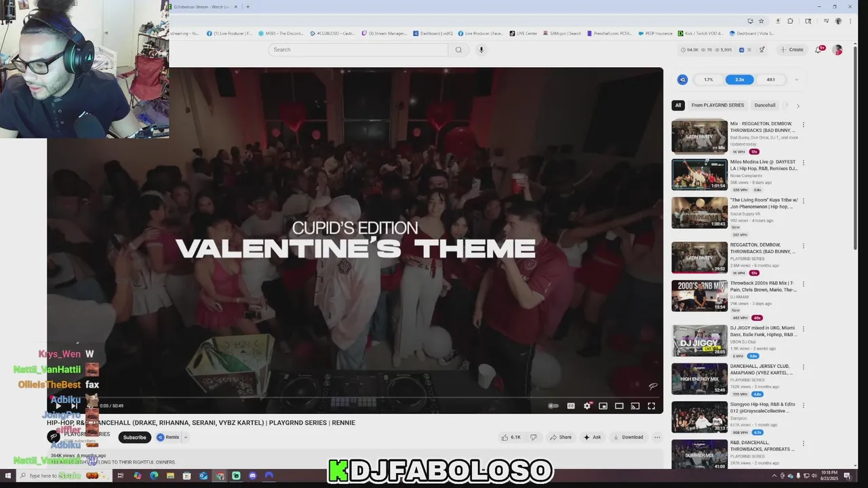868x488 pixels.
Task: Expand the Remix dropdown arrow
Action: point(185,437)
